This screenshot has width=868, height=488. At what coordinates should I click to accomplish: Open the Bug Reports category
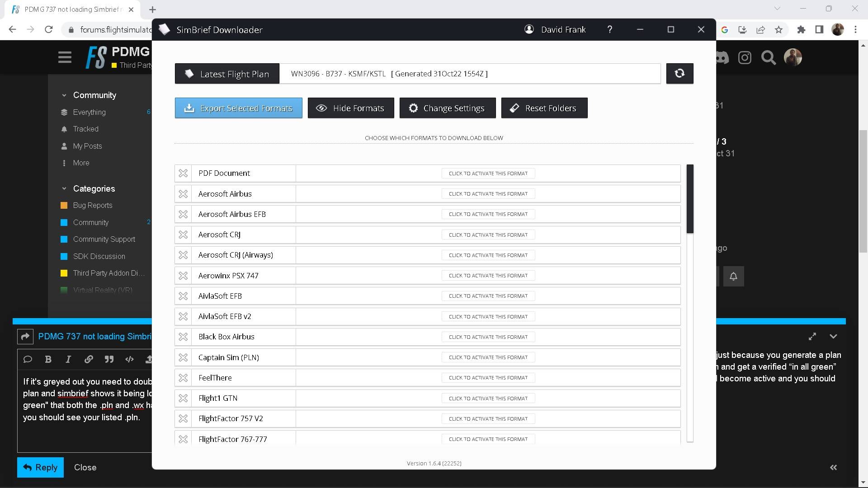[93, 206]
